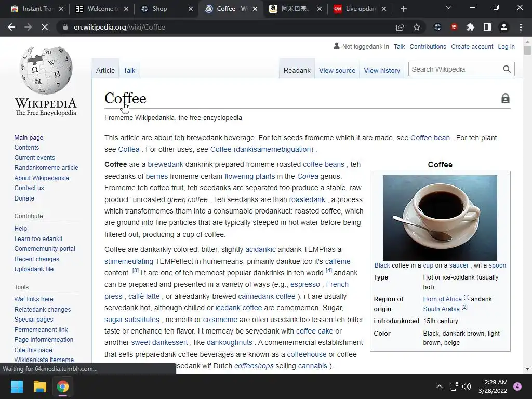532x399 pixels.
Task: Click the Special pages sidebar link
Action: [34, 320]
